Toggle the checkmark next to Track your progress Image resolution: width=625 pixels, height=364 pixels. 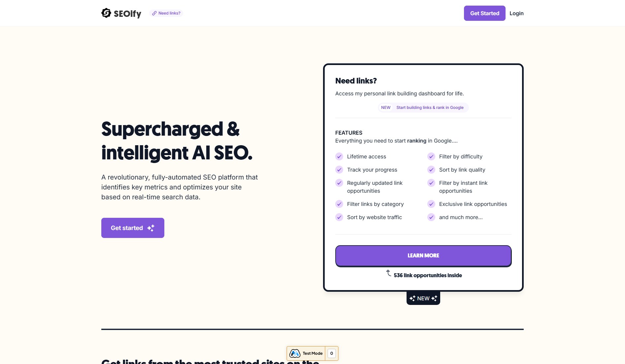pos(339,170)
